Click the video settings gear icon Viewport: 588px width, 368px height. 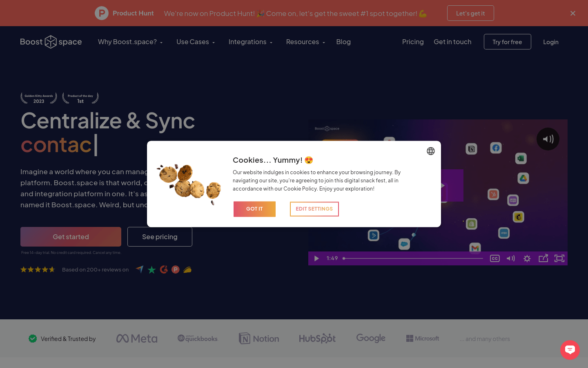(x=527, y=258)
